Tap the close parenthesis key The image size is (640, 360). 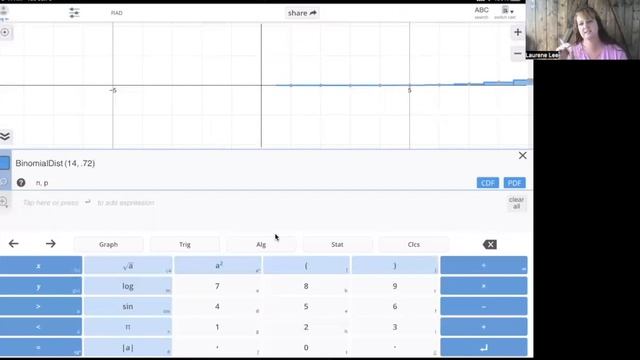pos(395,265)
